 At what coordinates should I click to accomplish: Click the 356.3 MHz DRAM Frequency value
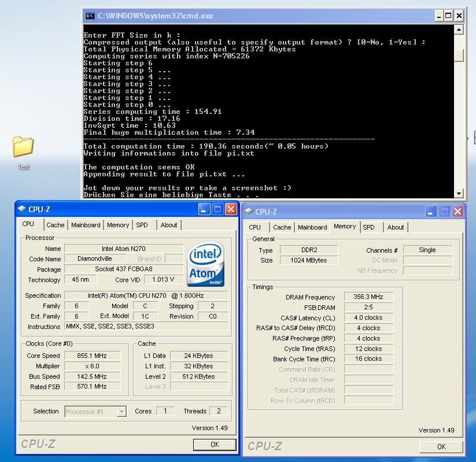point(368,297)
